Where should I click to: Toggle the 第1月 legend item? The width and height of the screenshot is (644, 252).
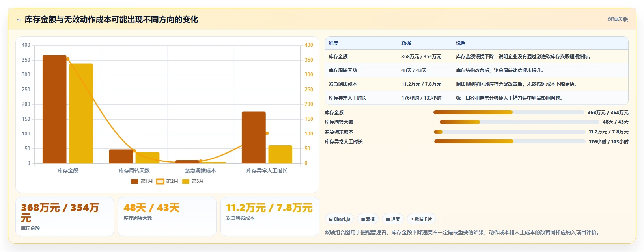pyautogui.click(x=142, y=181)
